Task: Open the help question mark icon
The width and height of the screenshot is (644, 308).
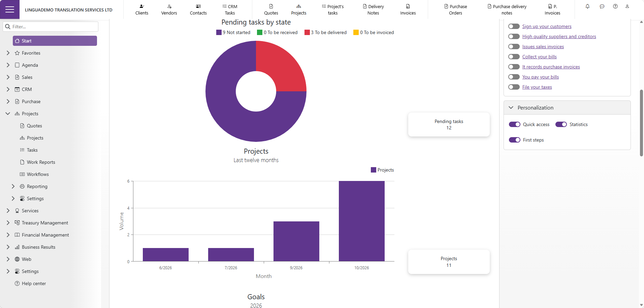Action: [615, 6]
